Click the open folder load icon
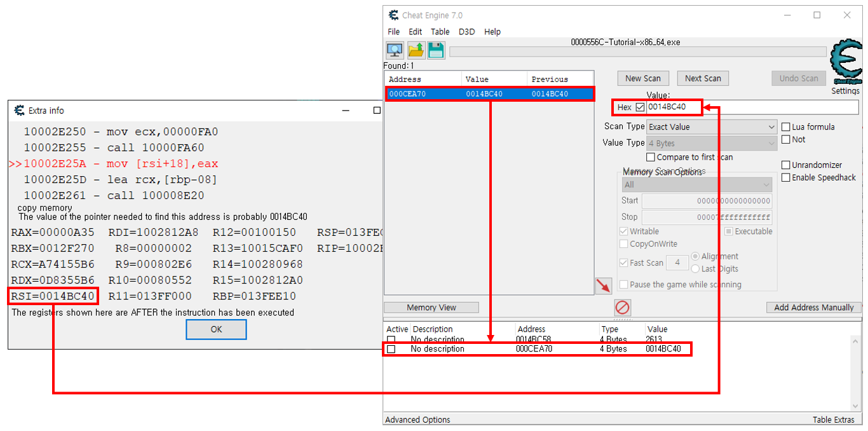Image resolution: width=868 pixels, height=431 pixels. pyautogui.click(x=416, y=50)
